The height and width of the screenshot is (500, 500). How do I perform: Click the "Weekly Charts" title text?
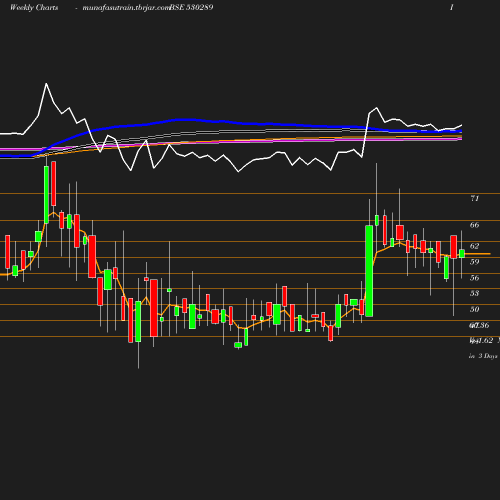tap(34, 8)
